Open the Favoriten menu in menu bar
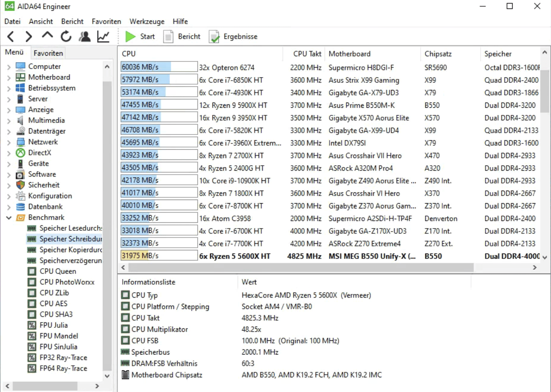Screen dimensions: 551x392 click(107, 21)
